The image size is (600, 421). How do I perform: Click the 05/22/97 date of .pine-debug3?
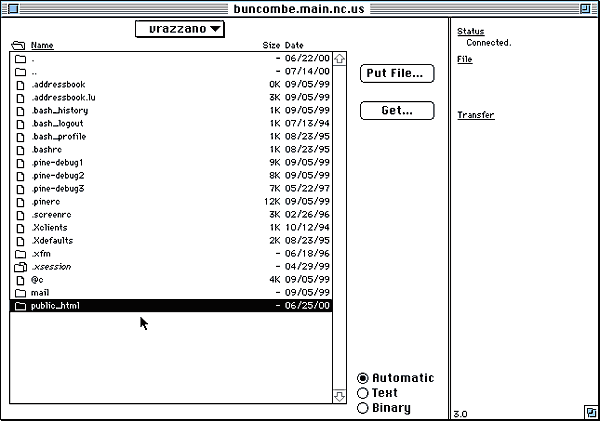click(x=307, y=189)
